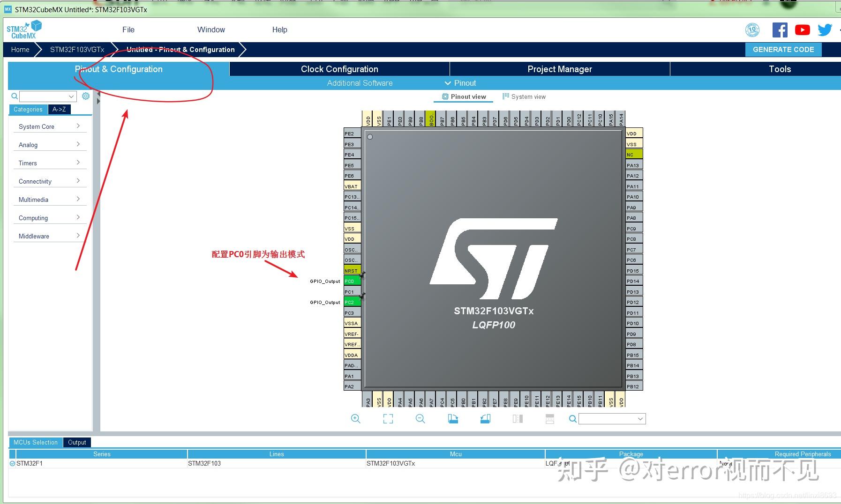
Task: Click the settings gear beside the search field
Action: [85, 96]
